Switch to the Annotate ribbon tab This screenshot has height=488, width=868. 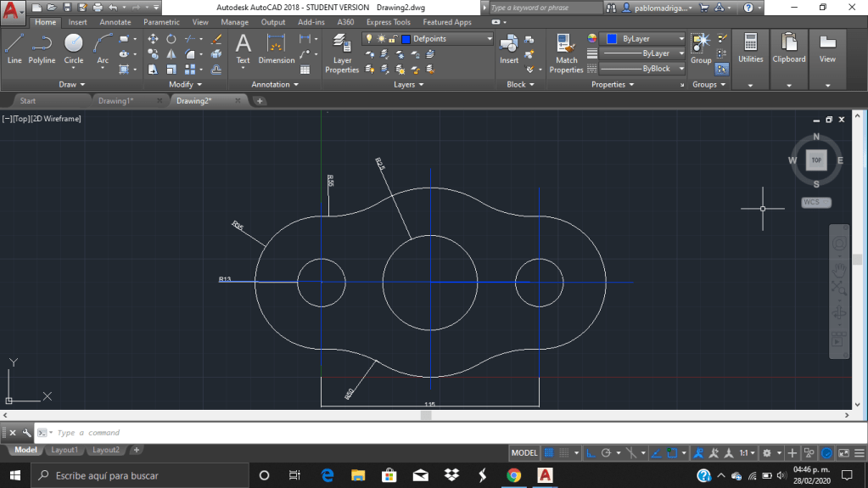[115, 22]
